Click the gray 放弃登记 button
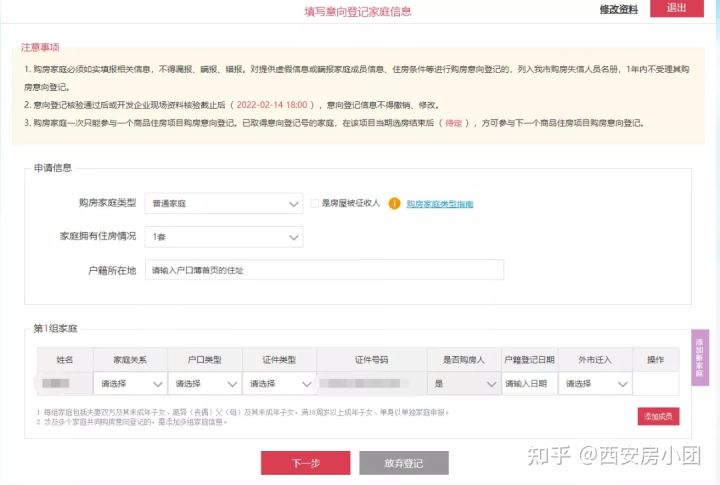This screenshot has height=485, width=720. (x=404, y=463)
